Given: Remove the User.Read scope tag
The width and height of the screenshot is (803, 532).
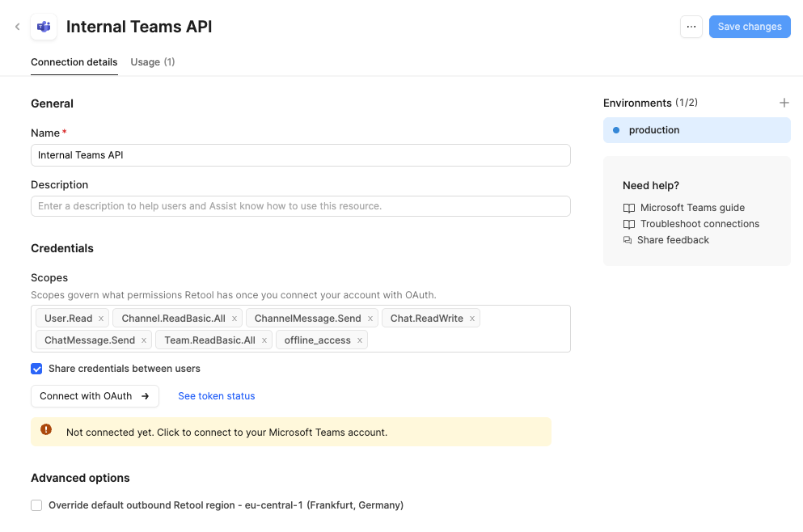Looking at the screenshot, I should point(101,319).
